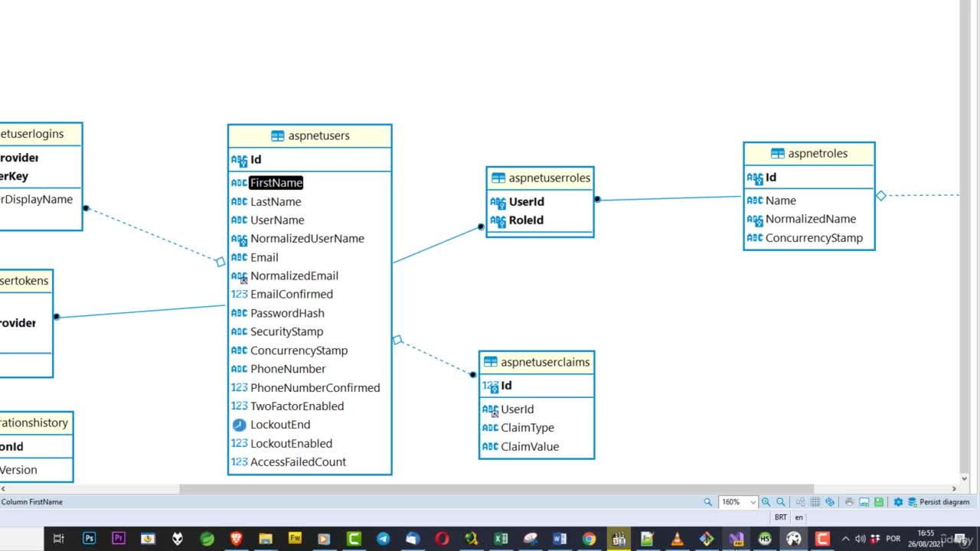Open Chrome from the taskbar
Image resolution: width=980 pixels, height=551 pixels.
589,539
